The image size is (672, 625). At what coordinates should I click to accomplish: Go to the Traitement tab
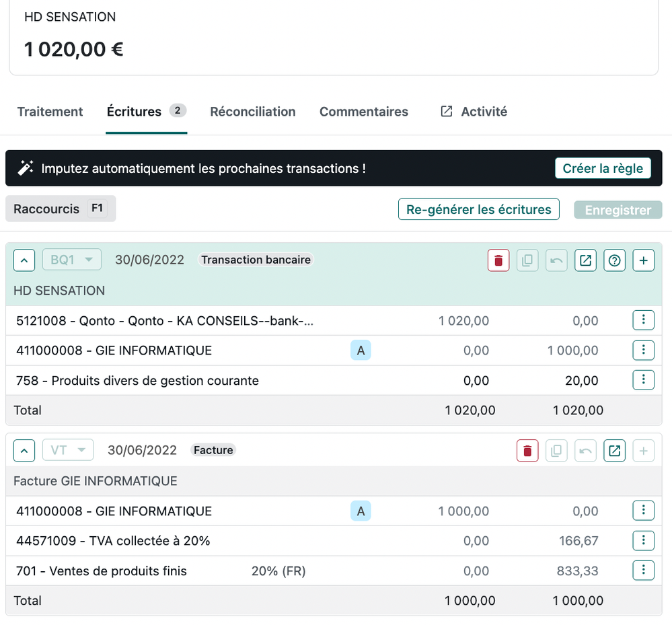pyautogui.click(x=50, y=112)
